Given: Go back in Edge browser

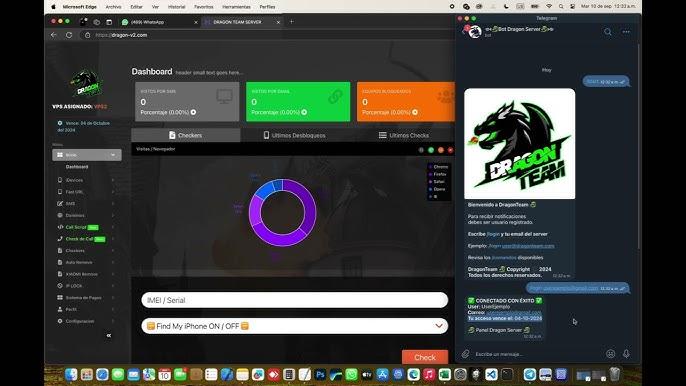Looking at the screenshot, I should coord(53,35).
